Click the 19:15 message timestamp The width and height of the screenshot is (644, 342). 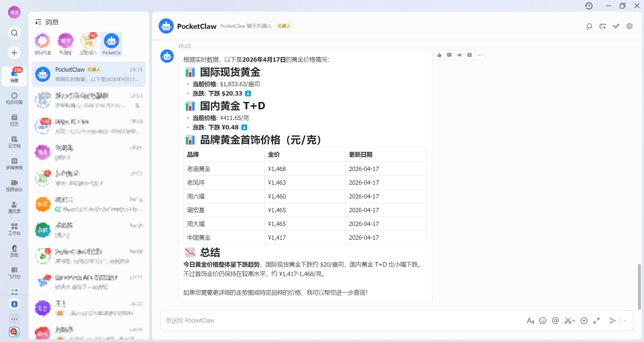(184, 46)
